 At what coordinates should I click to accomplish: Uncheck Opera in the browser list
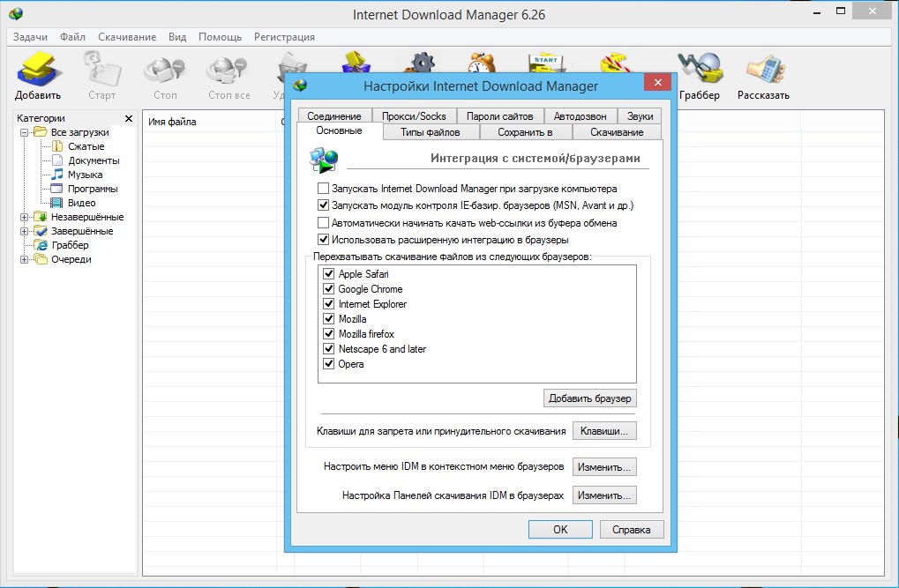click(328, 363)
